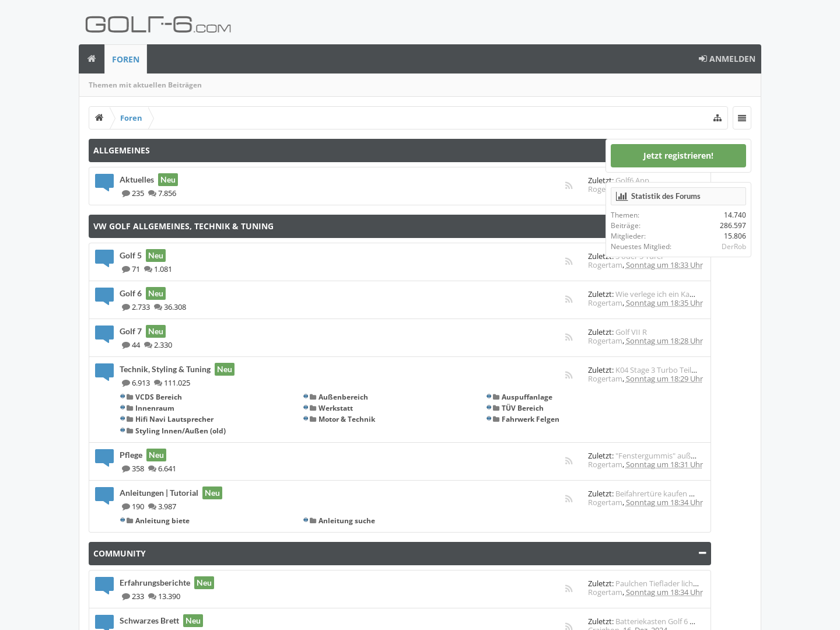Open VW GOLF ALLGEMEINES, TECHNIK & TUNING category
840x630 pixels.
click(x=183, y=226)
